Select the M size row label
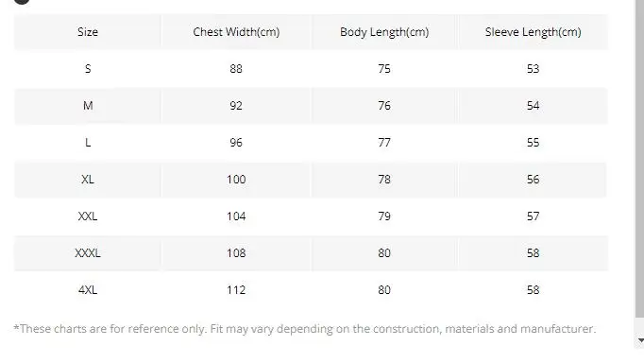This screenshot has width=644, height=363. (x=88, y=106)
